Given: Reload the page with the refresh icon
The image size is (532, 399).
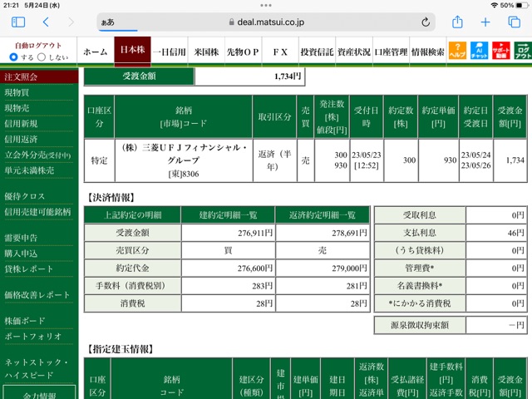Looking at the screenshot, I should (x=426, y=22).
